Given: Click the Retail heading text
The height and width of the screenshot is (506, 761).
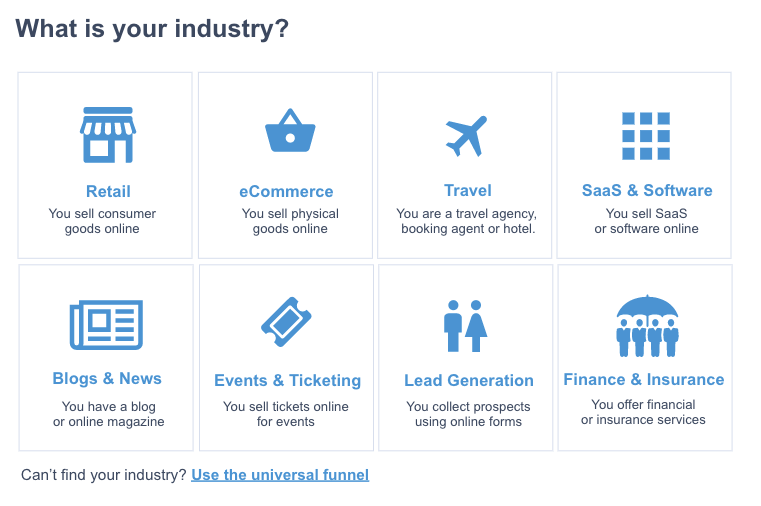Looking at the screenshot, I should [108, 191].
